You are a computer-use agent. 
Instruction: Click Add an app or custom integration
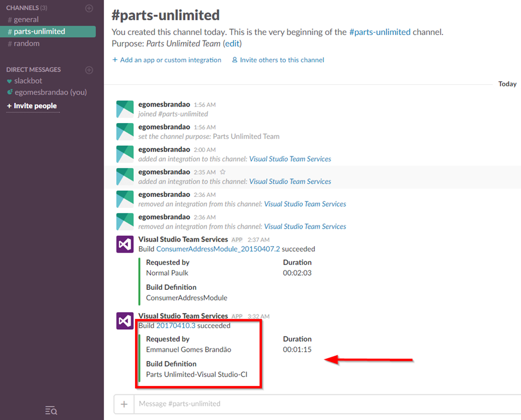[171, 60]
